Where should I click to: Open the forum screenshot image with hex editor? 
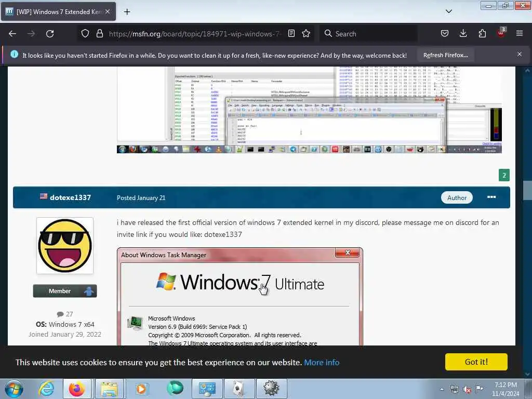[309, 110]
